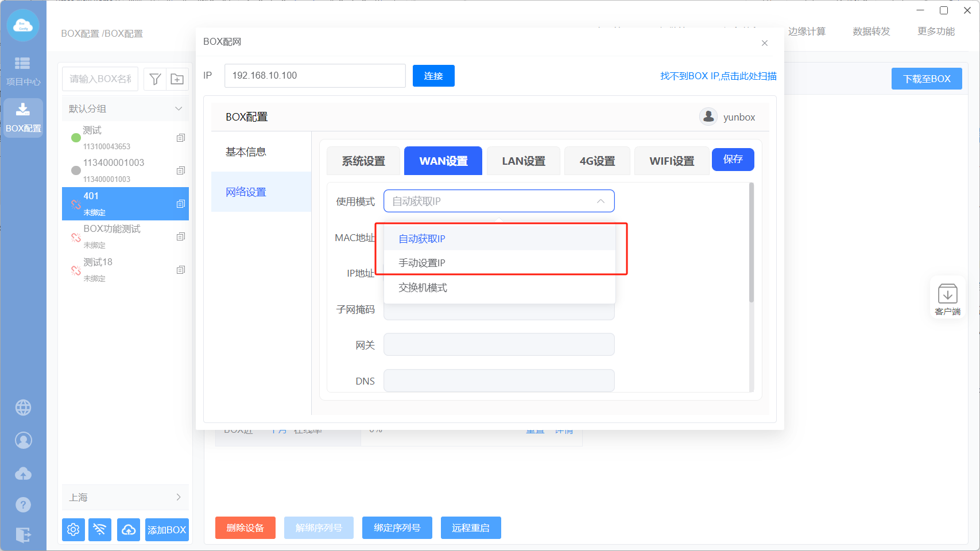Viewport: 980px width, 551px height.
Task: Open the user account sidebar icon
Action: tap(23, 440)
